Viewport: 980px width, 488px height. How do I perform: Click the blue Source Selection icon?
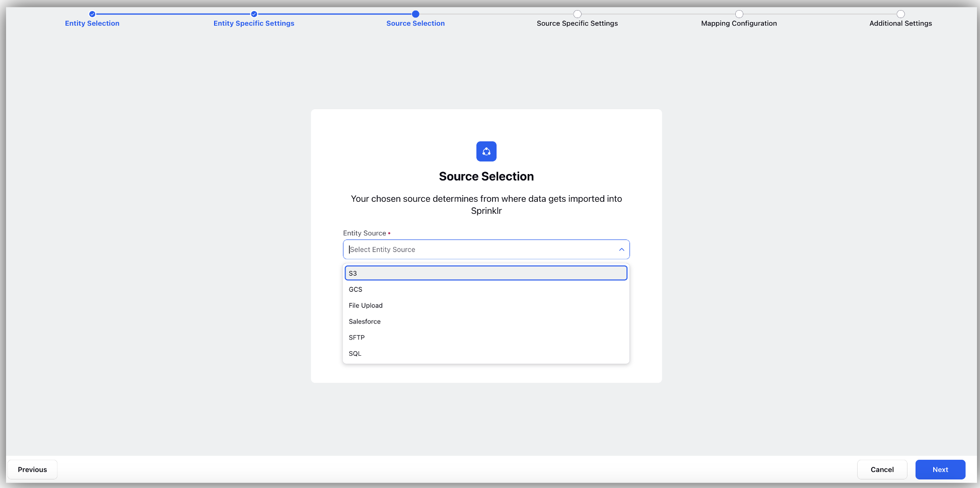coord(486,151)
